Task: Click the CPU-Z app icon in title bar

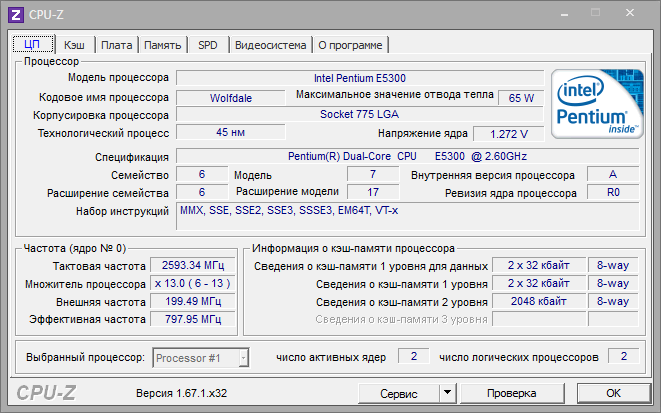Action: point(17,15)
